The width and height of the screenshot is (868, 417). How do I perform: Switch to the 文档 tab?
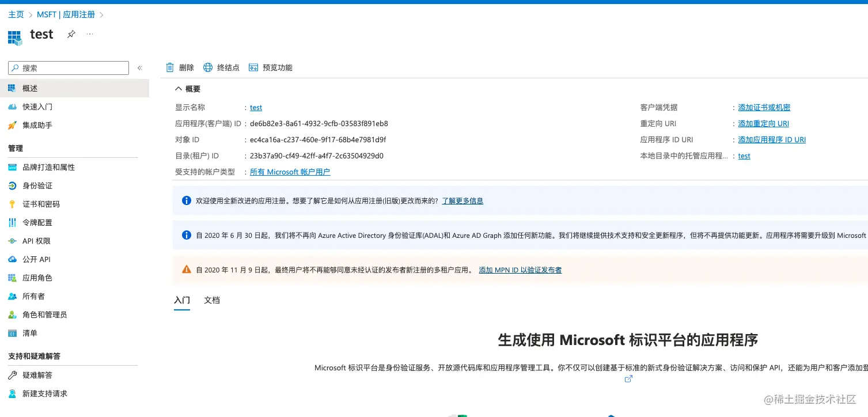pyautogui.click(x=212, y=300)
